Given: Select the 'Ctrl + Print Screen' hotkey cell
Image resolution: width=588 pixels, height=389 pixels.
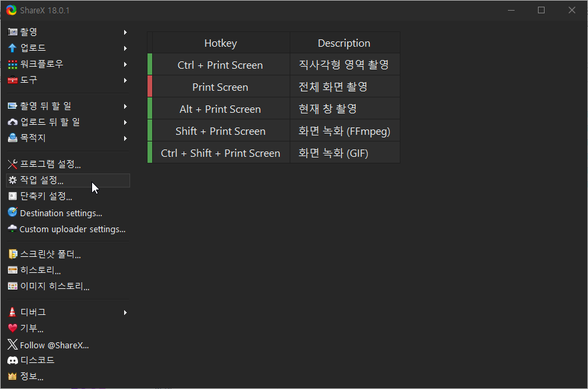Looking at the screenshot, I should tap(221, 65).
